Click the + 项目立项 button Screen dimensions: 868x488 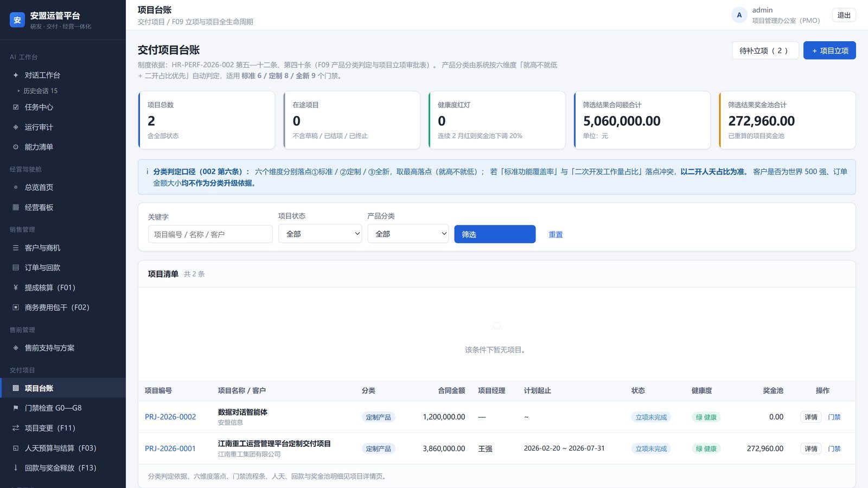829,50
